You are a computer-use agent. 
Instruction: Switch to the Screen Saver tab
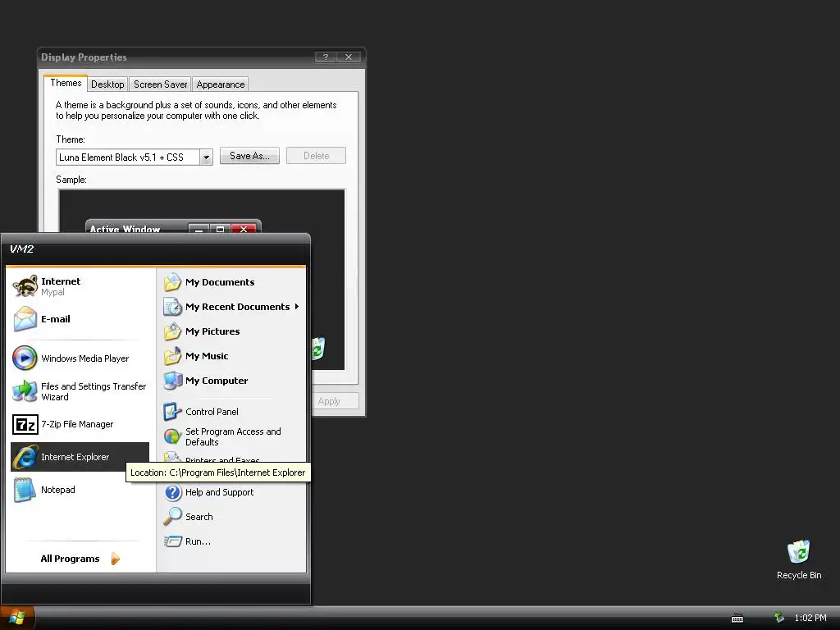click(160, 84)
